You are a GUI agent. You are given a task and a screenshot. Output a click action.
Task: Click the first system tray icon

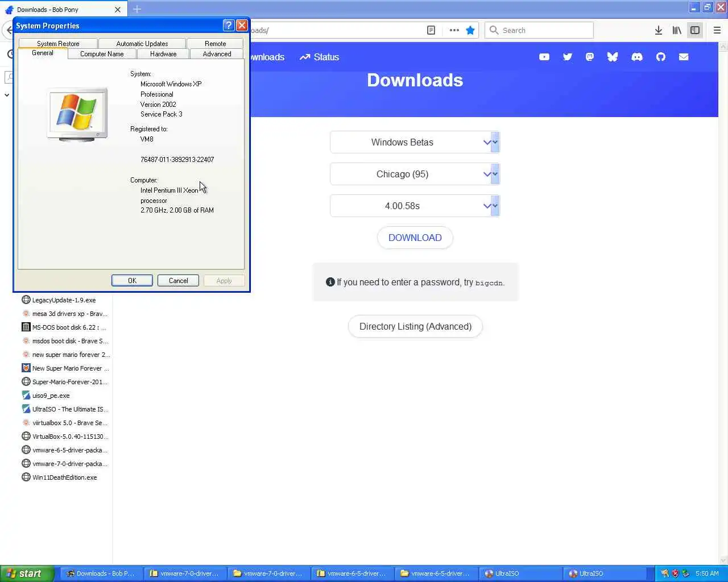coord(664,573)
